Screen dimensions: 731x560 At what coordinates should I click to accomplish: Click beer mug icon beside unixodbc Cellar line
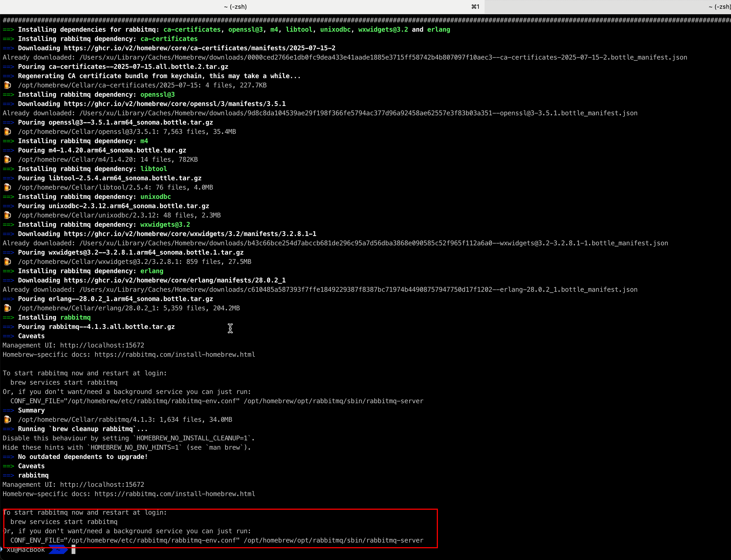pos(7,215)
